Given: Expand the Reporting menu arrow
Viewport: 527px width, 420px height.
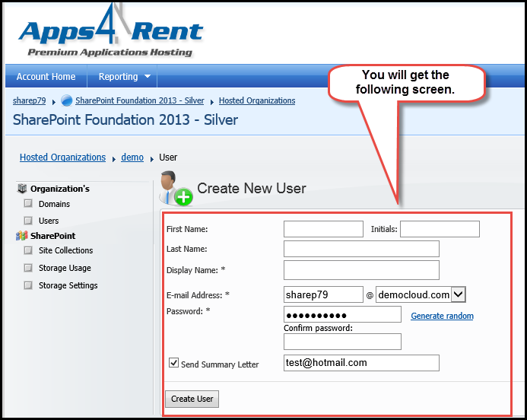Looking at the screenshot, I should (148, 76).
